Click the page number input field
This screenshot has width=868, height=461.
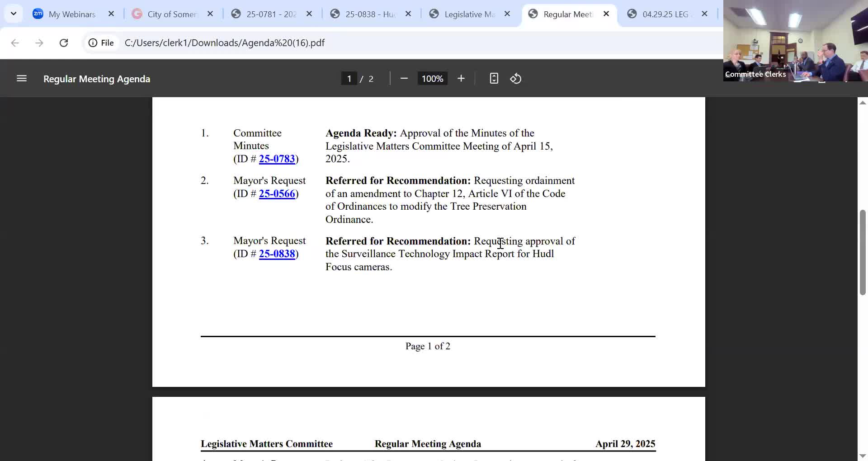tap(349, 79)
